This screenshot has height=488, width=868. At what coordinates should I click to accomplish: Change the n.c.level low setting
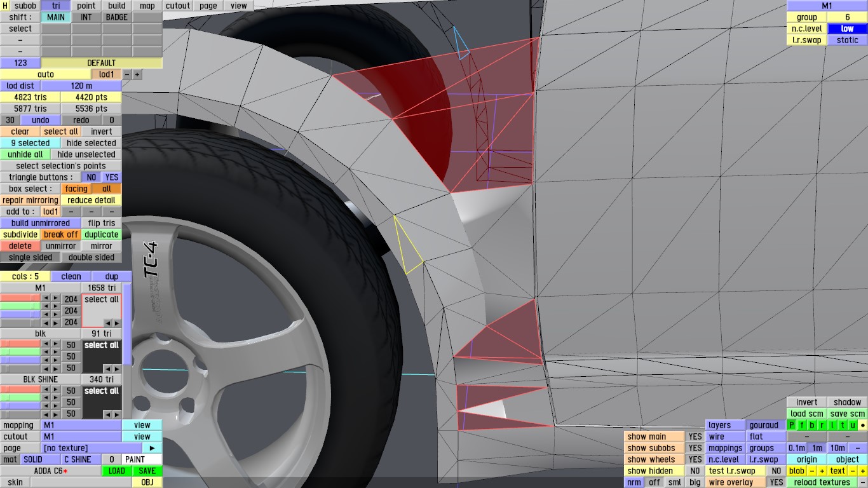847,29
